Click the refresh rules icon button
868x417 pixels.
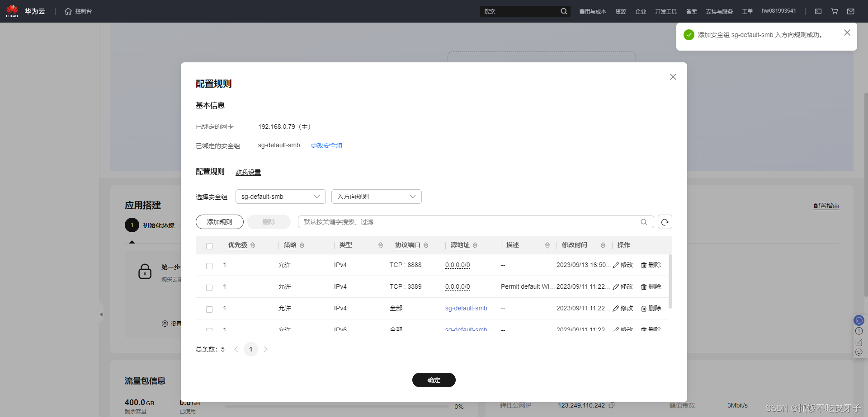tap(665, 222)
